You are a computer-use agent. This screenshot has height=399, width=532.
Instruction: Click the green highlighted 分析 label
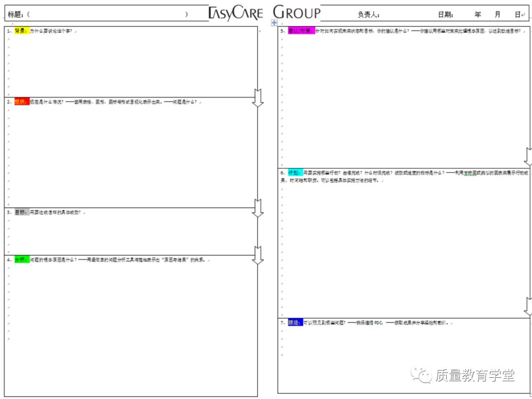click(x=22, y=260)
